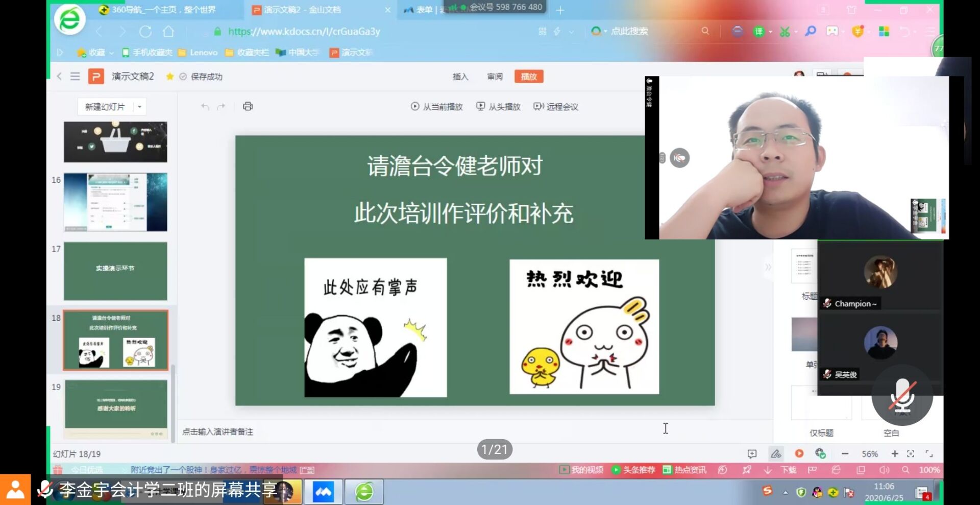Click the 新建幻灯片 button

click(105, 107)
